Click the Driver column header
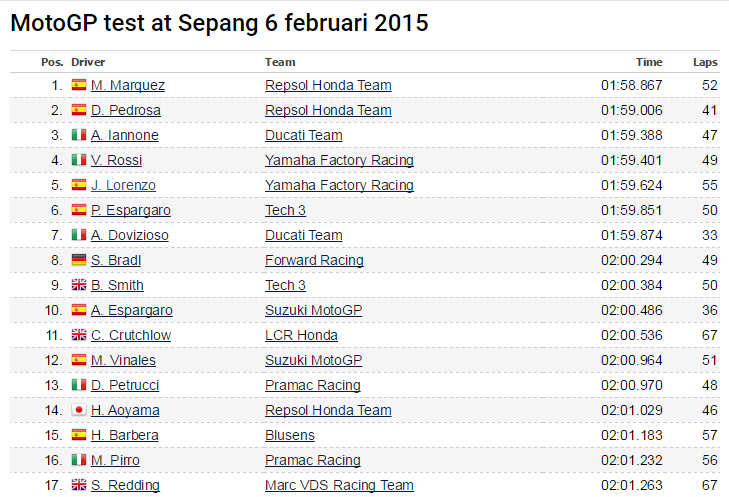Viewport: 729px width, 497px height. tap(88, 62)
